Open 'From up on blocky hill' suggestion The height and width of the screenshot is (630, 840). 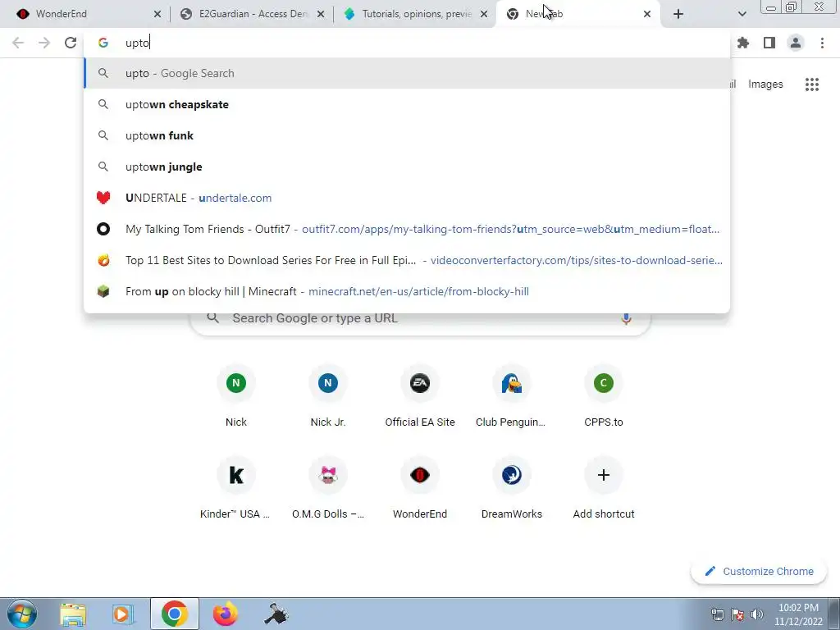[407, 291]
